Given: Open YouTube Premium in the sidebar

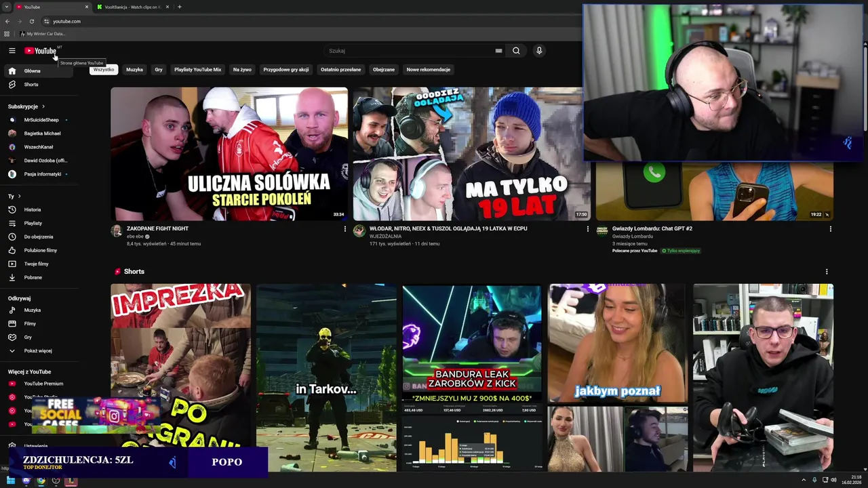Looking at the screenshot, I should 39,384.
